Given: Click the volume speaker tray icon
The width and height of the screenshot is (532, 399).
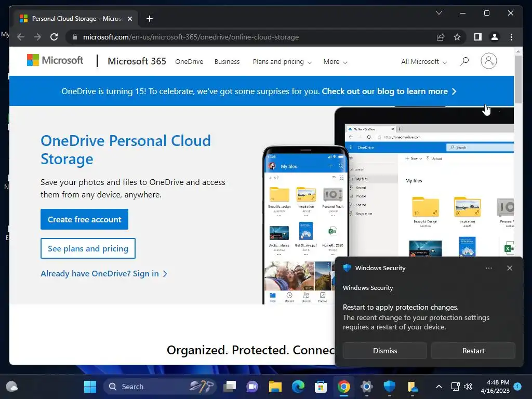Looking at the screenshot, I should point(468,387).
